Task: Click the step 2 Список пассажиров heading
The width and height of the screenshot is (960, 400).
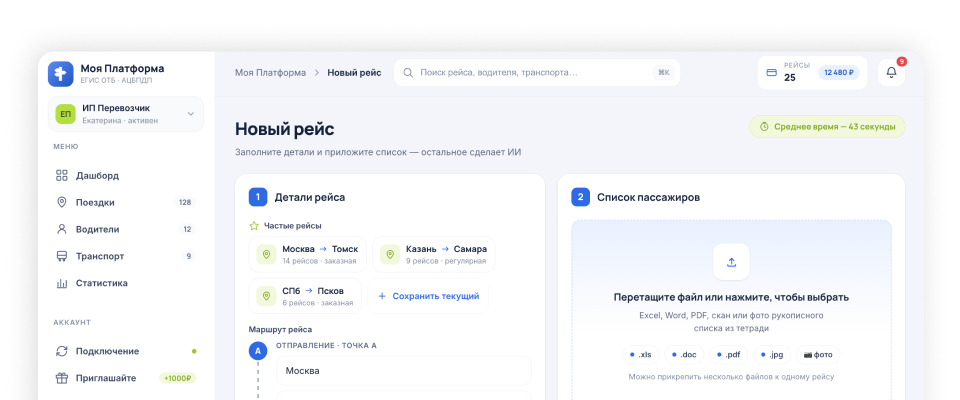Action: click(648, 197)
